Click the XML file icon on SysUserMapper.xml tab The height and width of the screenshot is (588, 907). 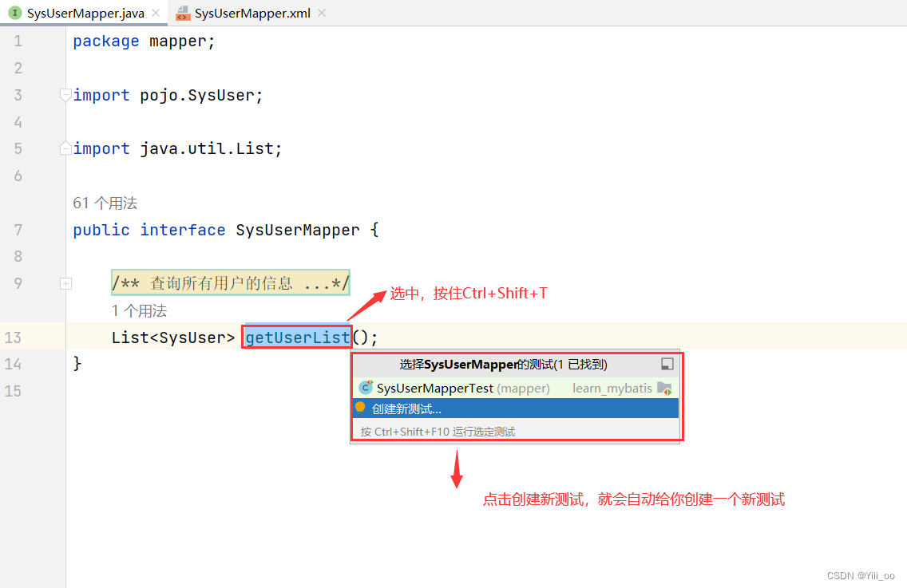tap(181, 13)
